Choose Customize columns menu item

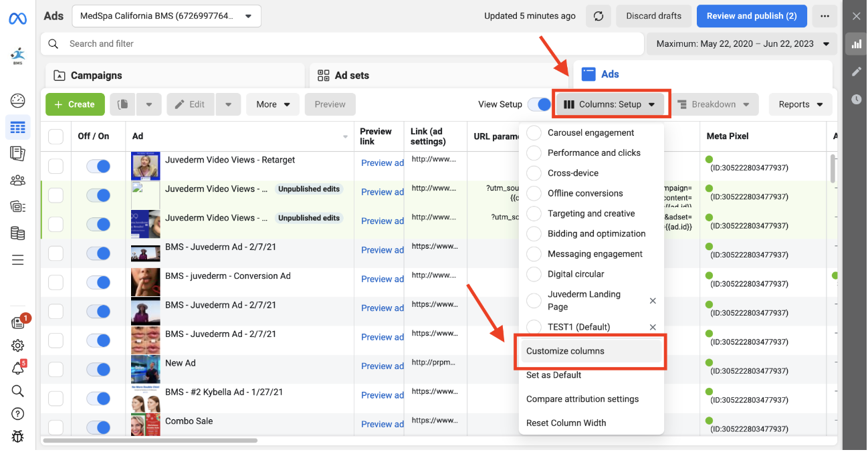point(591,351)
